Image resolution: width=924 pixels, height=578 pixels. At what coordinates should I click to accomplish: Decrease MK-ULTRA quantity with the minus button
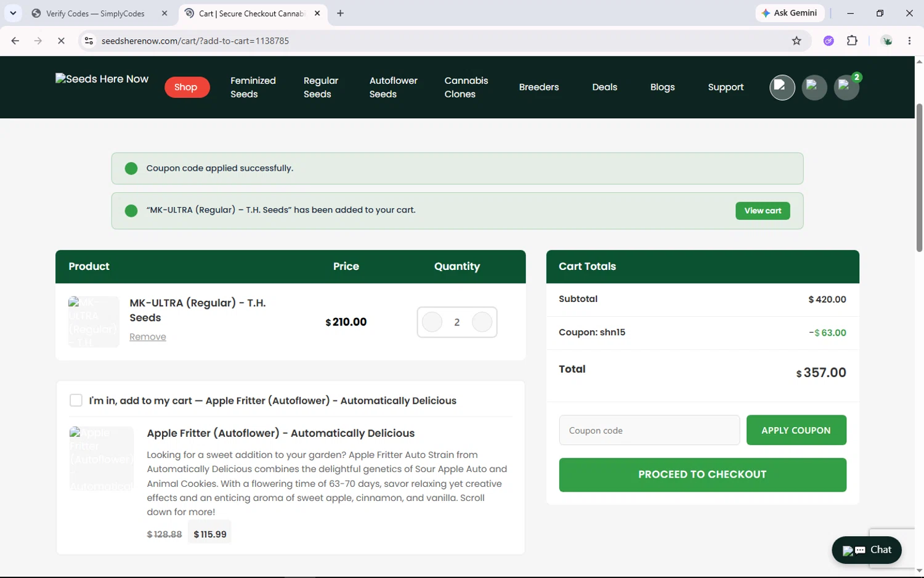[432, 322]
